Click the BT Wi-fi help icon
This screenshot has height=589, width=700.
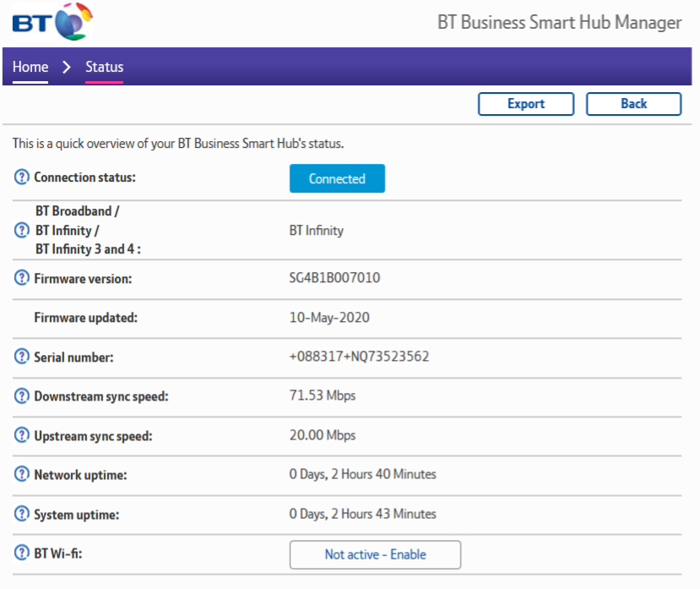22,554
